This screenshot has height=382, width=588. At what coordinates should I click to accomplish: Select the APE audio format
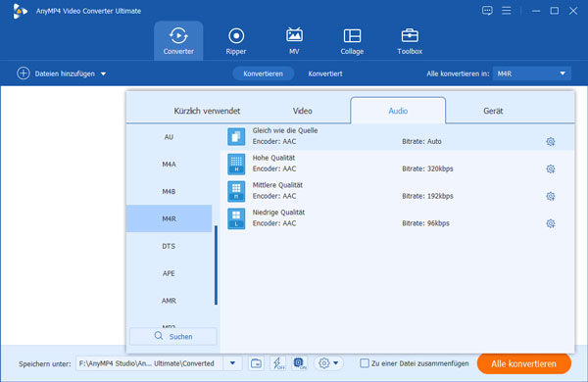[169, 273]
